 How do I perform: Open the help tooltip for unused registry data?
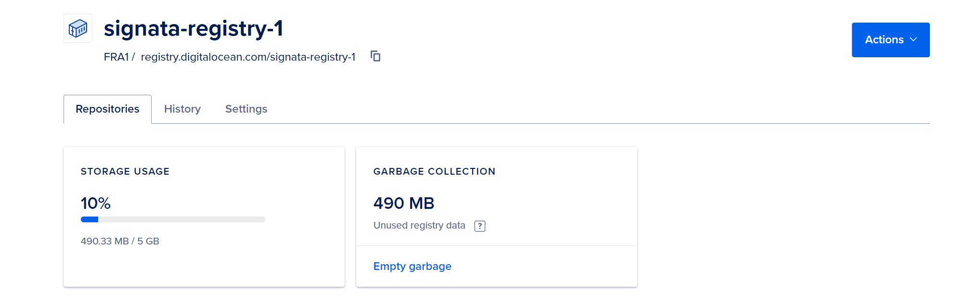tap(480, 226)
